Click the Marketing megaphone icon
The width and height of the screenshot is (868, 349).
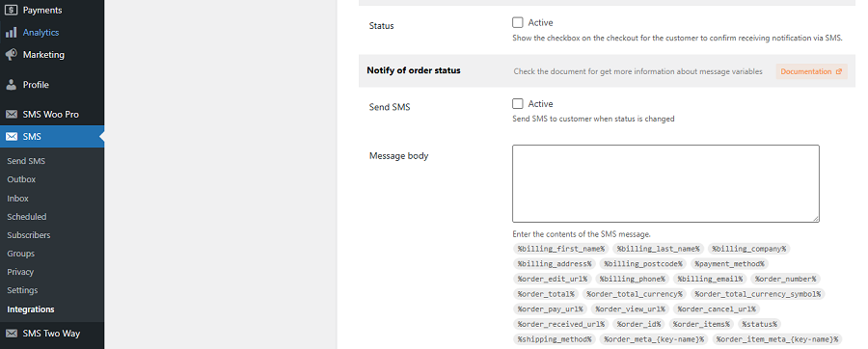[11, 55]
